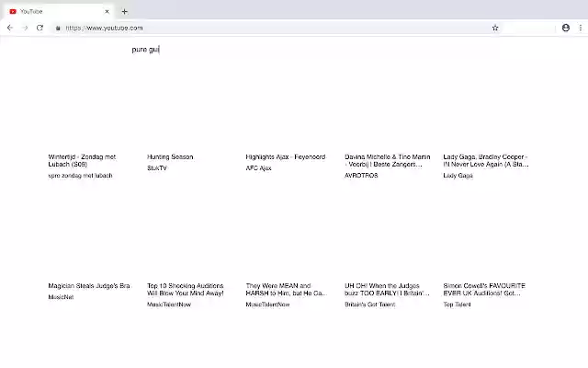Select the YouTube browser tab
588x368 pixels.
pyautogui.click(x=59, y=12)
